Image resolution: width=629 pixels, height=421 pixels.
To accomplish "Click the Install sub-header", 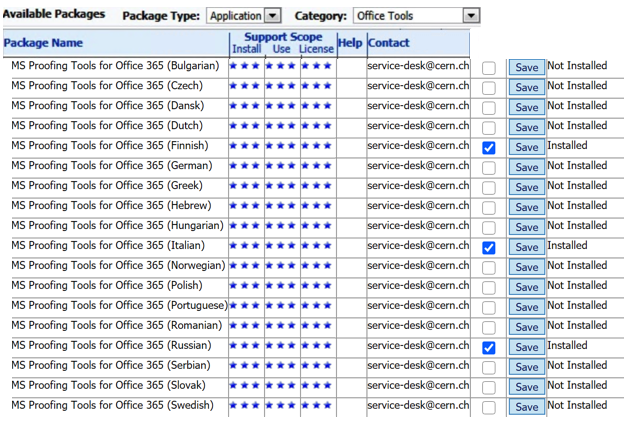I will [x=247, y=49].
